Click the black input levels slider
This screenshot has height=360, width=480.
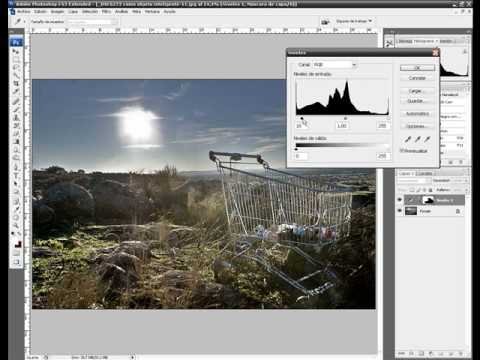tap(301, 118)
